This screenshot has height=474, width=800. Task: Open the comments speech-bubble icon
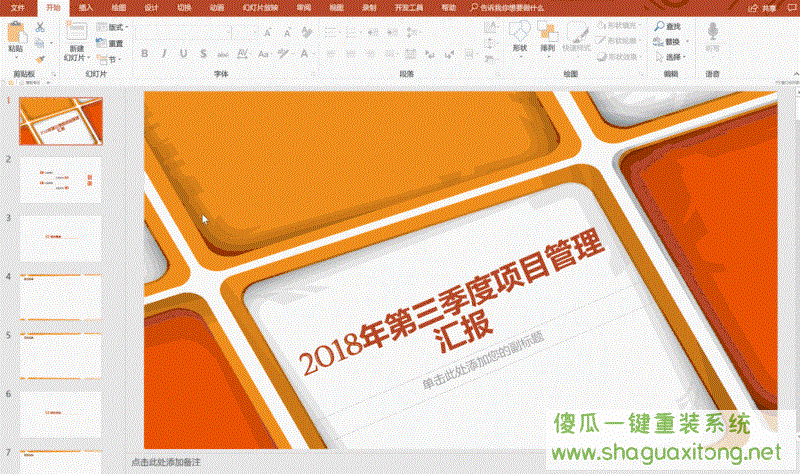792,8
